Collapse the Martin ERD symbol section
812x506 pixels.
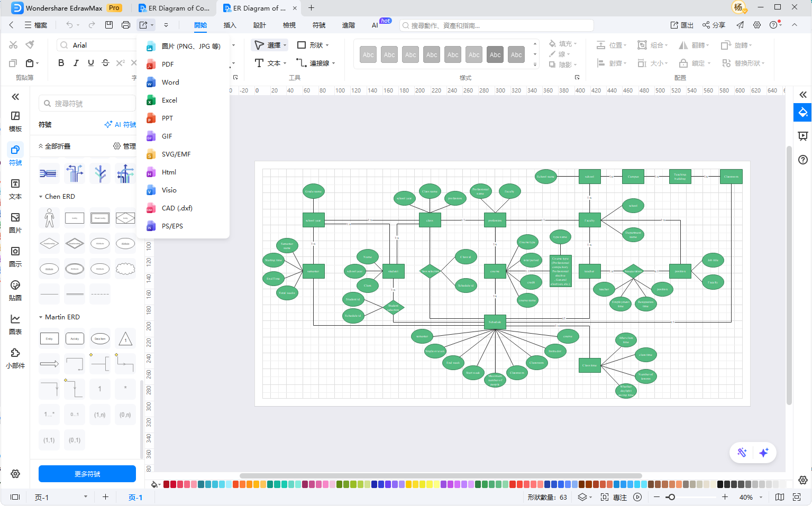click(41, 317)
